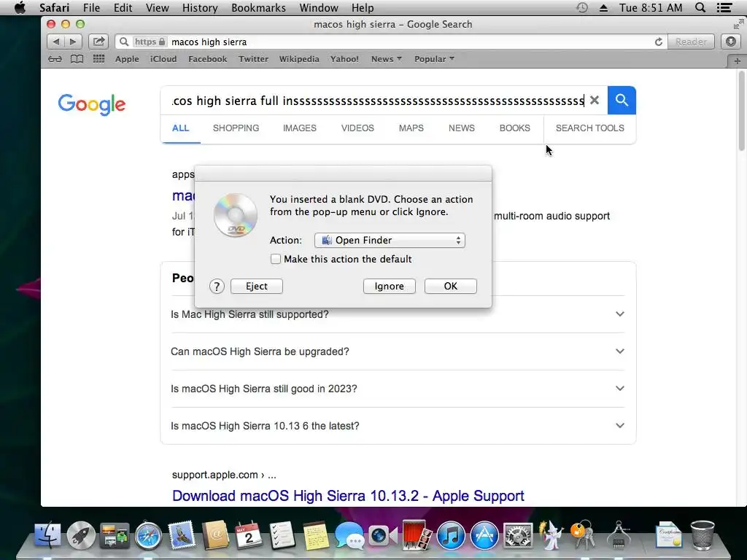Clear the Google search box with X

[x=594, y=100]
